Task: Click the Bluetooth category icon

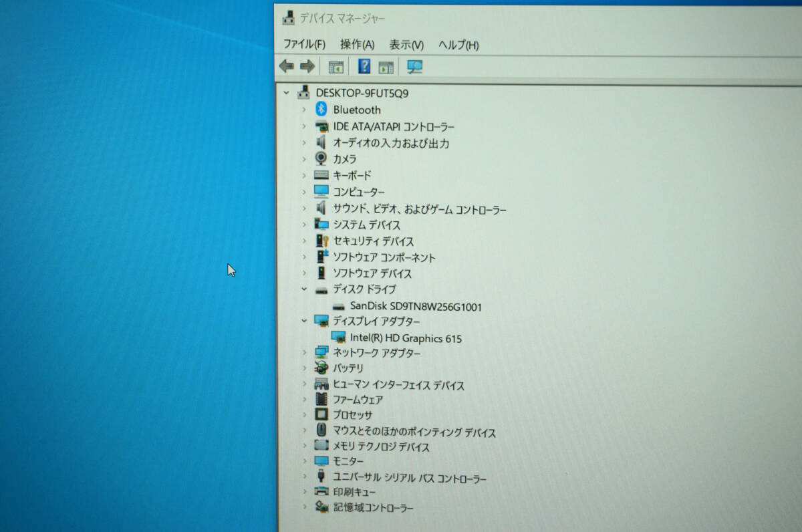Action: 321,110
